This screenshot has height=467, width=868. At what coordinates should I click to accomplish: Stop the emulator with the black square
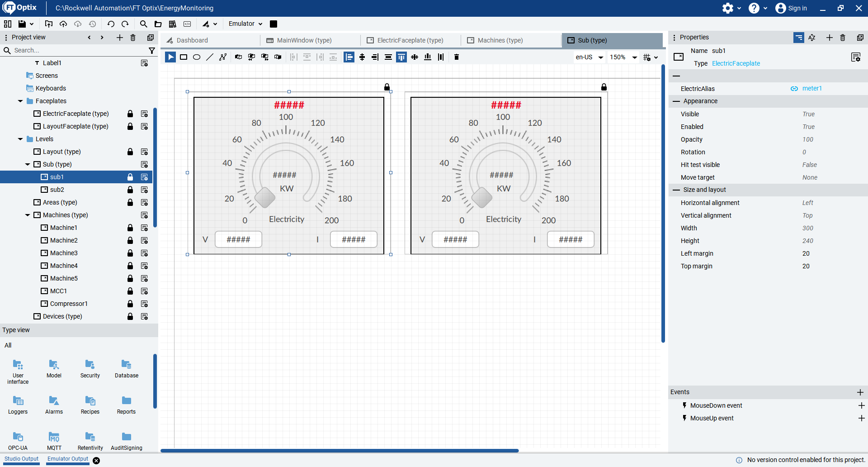pyautogui.click(x=274, y=24)
